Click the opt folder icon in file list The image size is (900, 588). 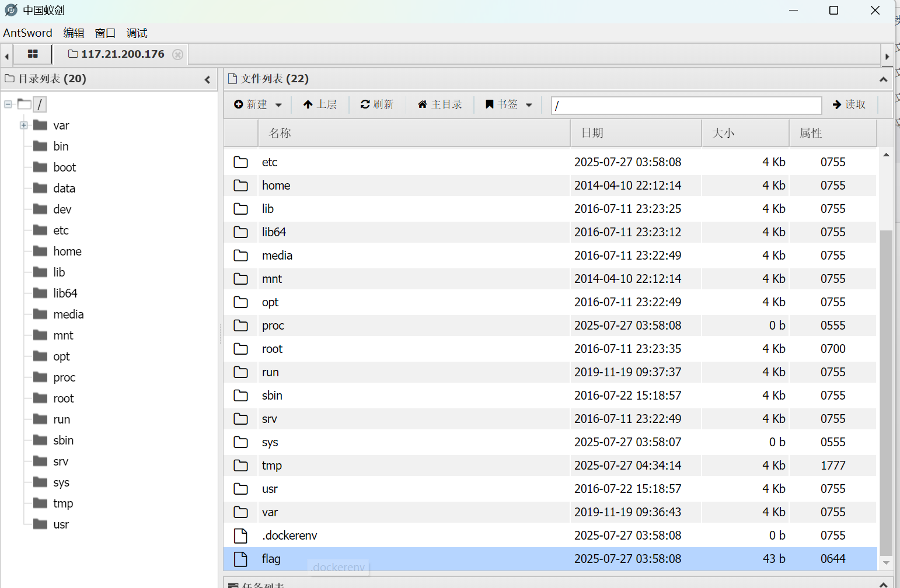click(240, 302)
